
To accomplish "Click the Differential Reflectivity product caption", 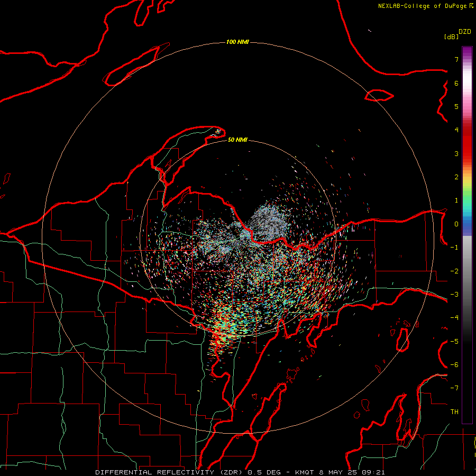I will 240,472.
